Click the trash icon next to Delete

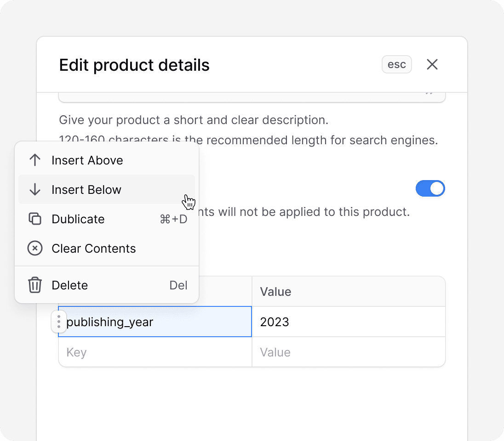(x=35, y=285)
